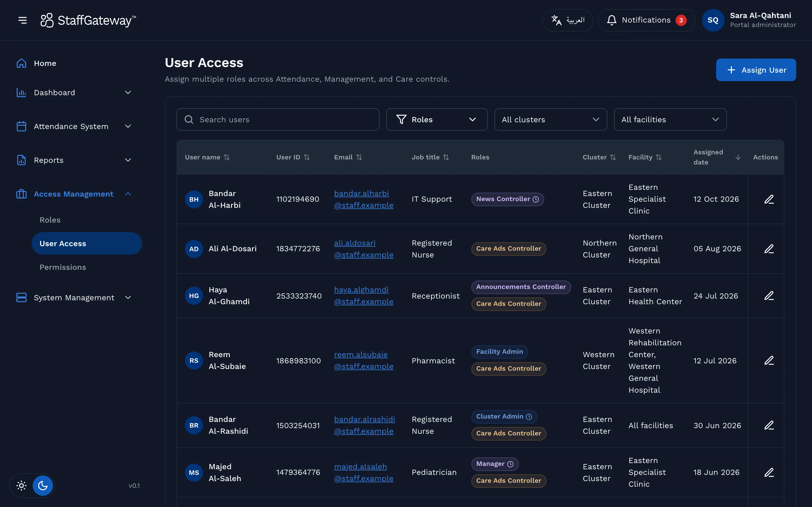The image size is (812, 507).
Task: Open Permissions in the sidebar
Action: click(x=63, y=267)
